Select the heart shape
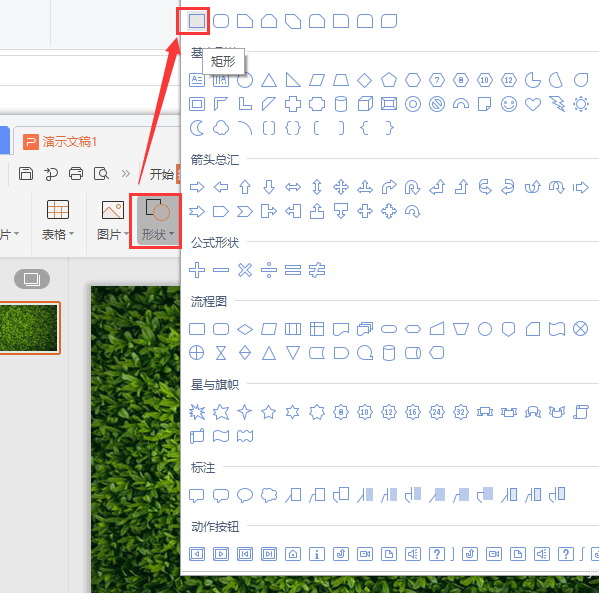 coord(533,104)
